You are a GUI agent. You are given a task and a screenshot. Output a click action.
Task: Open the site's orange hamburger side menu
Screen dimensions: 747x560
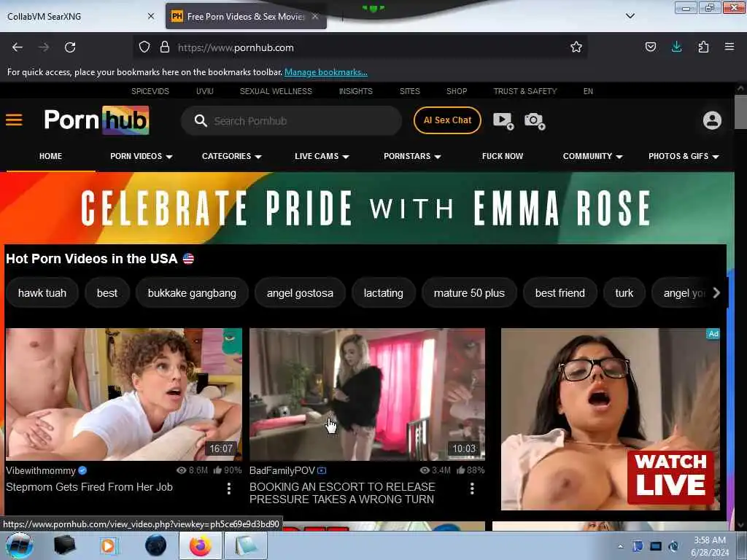(14, 120)
